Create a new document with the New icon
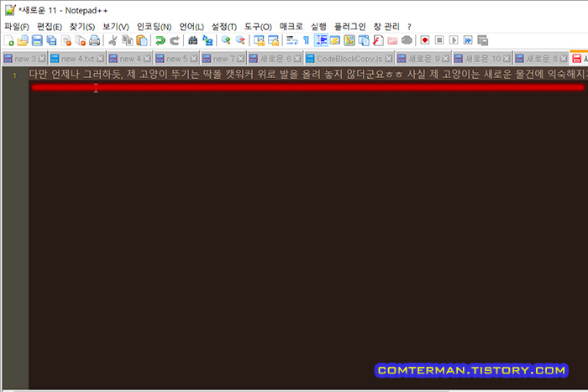The width and height of the screenshot is (588, 392). click(x=8, y=40)
